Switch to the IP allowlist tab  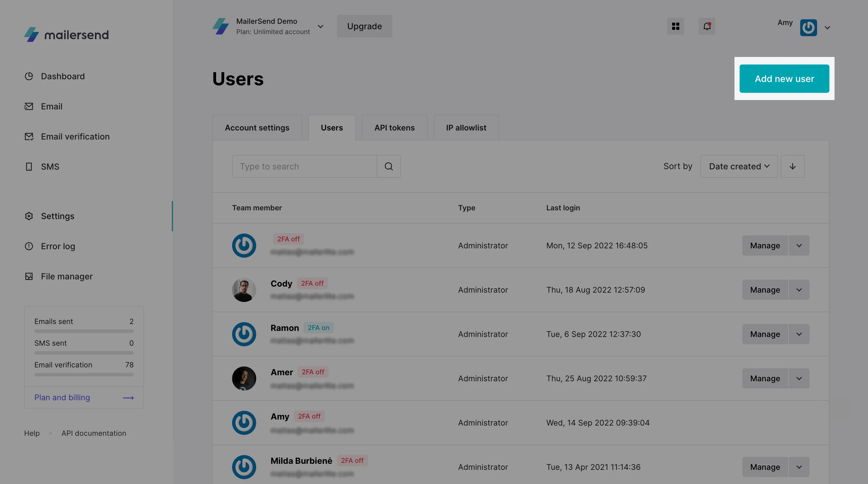466,128
